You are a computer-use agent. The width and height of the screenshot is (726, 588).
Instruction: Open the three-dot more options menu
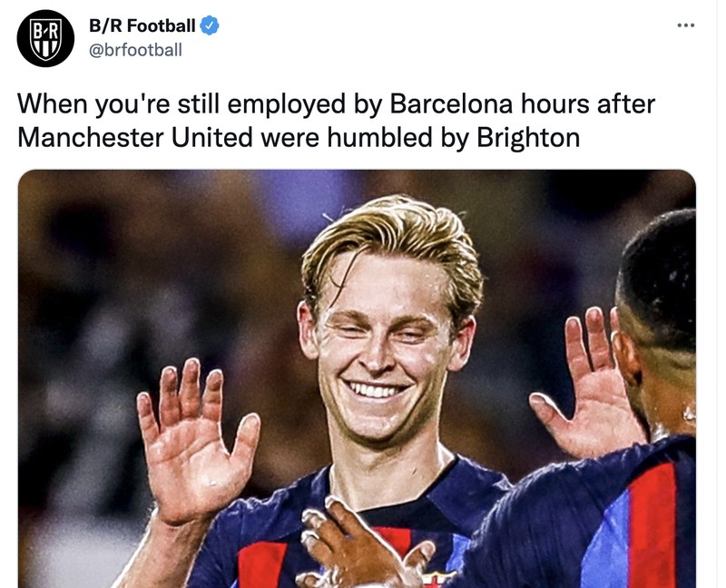pyautogui.click(x=686, y=24)
